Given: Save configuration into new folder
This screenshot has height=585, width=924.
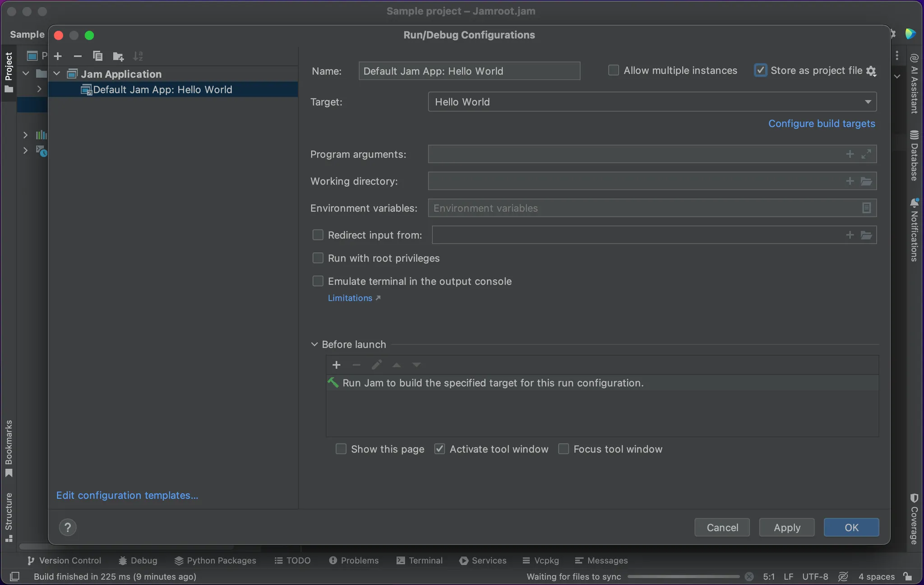Looking at the screenshot, I should [x=118, y=56].
